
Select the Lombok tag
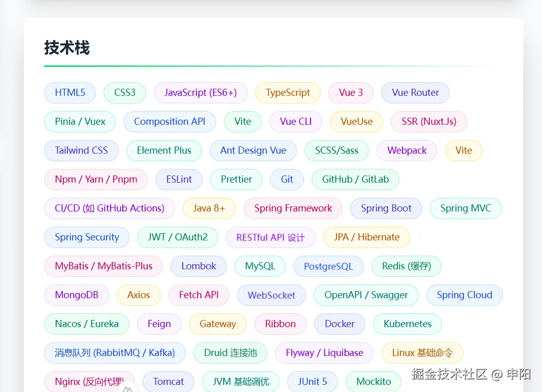(x=199, y=266)
